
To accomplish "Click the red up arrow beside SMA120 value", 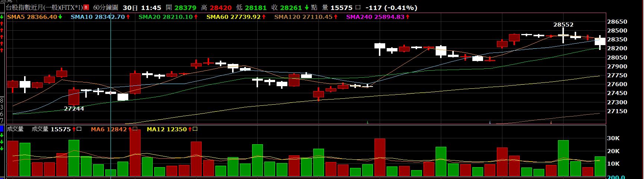I will [336, 17].
